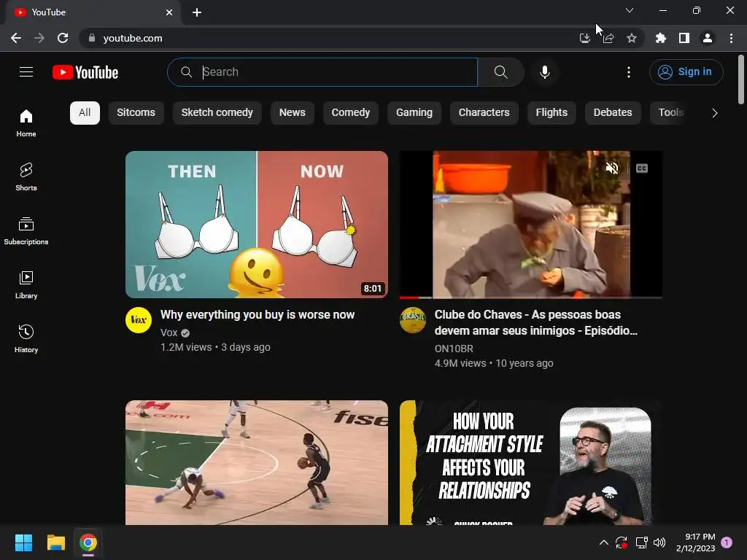The width and height of the screenshot is (747, 560).
Task: Open History in the sidebar
Action: point(26,338)
